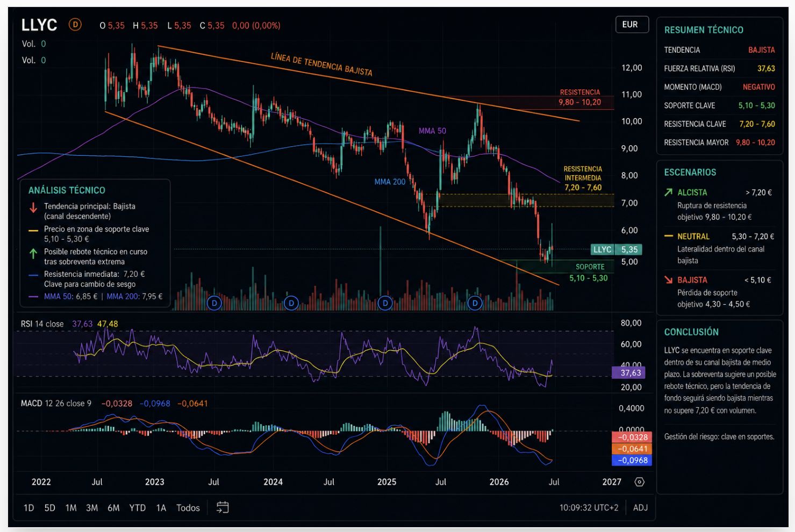Image resolution: width=795 pixels, height=532 pixels.
Task: Click the LLYC ticker symbol title
Action: coord(39,25)
